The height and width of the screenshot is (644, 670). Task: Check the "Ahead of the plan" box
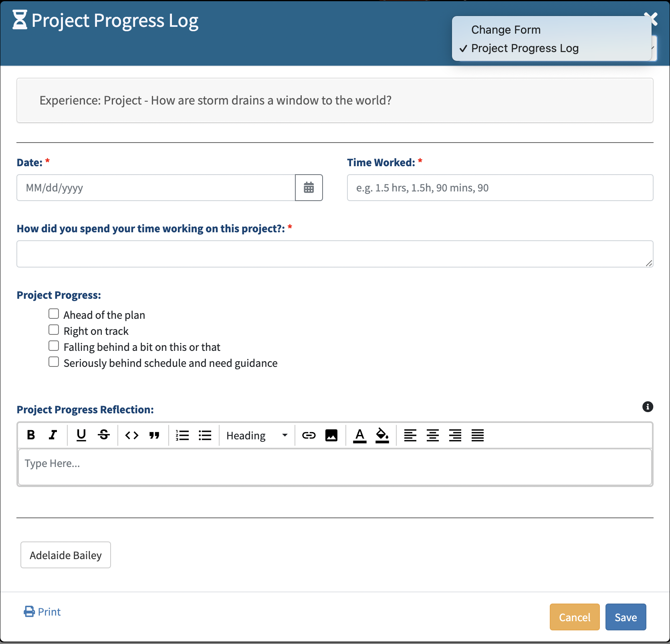[x=54, y=314]
